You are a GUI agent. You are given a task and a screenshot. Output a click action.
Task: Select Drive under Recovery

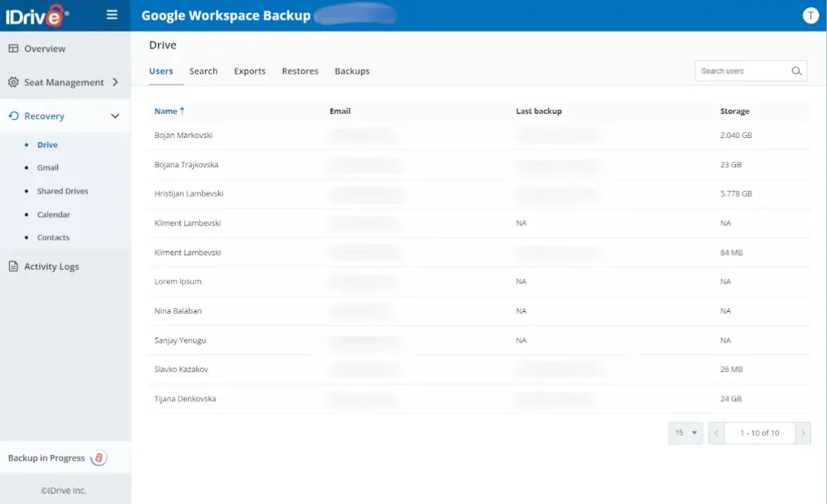(x=47, y=145)
